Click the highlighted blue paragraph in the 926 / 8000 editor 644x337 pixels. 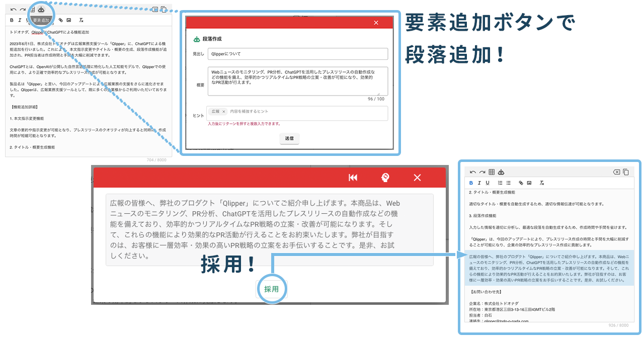tap(549, 268)
